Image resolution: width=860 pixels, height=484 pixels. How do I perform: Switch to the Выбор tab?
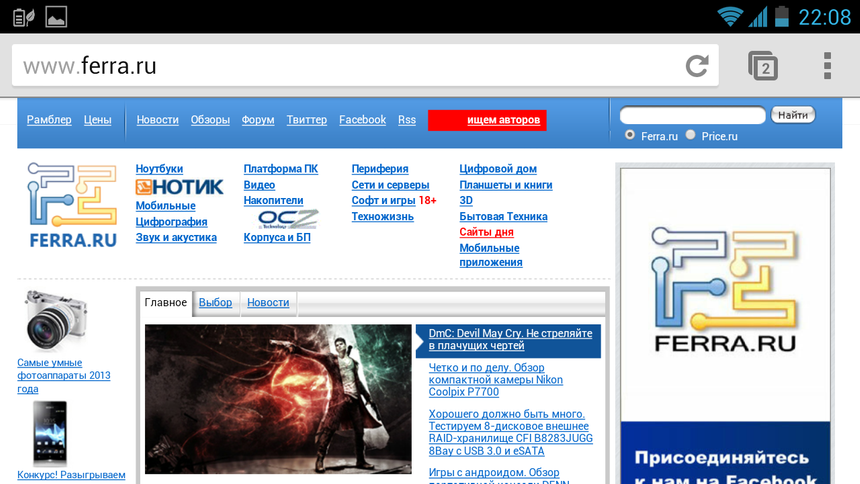(x=215, y=302)
